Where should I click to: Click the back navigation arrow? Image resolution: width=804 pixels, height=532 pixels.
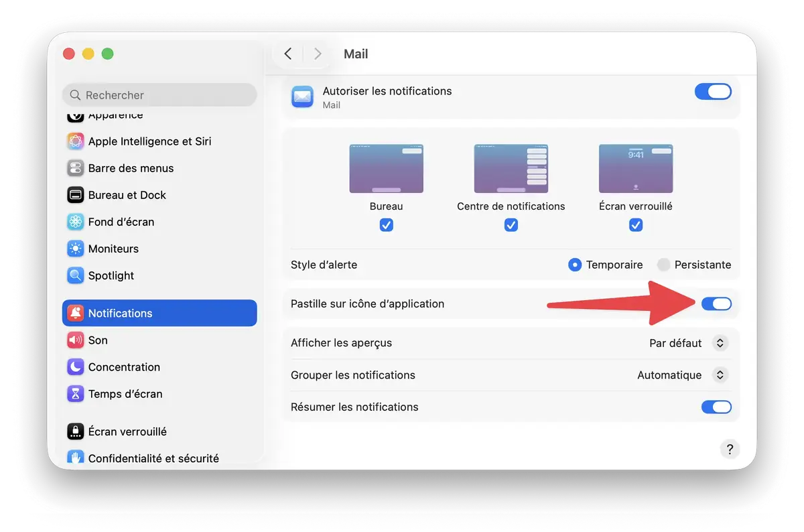click(287, 54)
